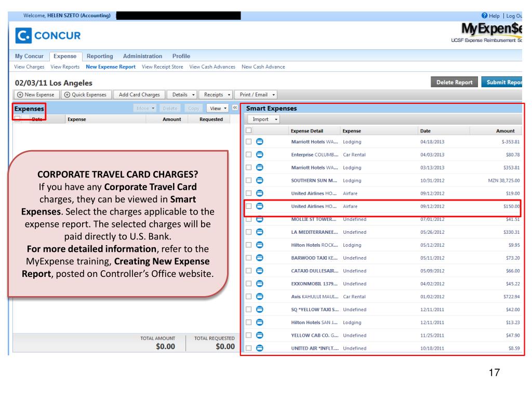Click the Add Card Charges button
Viewport: 532px width, 399px height.
[139, 95]
